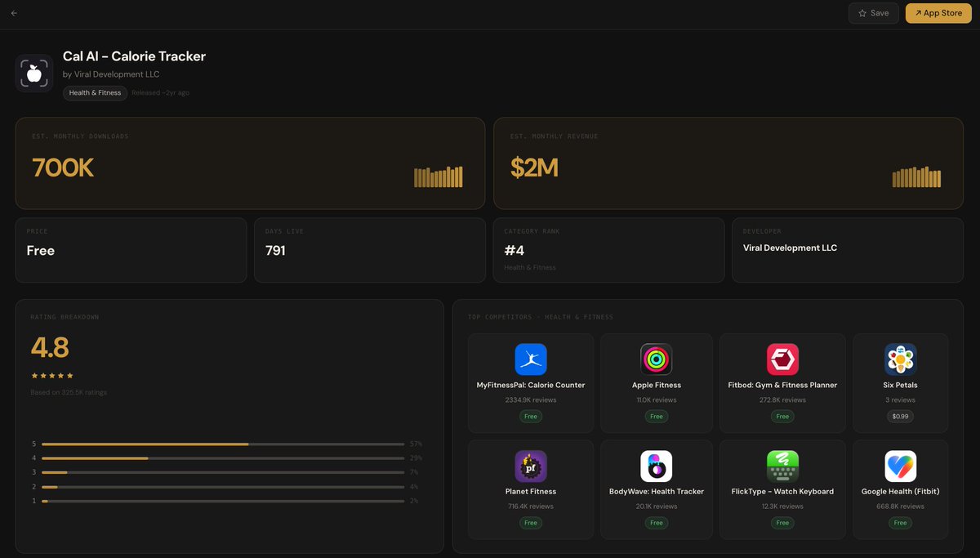980x558 pixels.
Task: Click the Planet Fitness app icon
Action: (531, 466)
